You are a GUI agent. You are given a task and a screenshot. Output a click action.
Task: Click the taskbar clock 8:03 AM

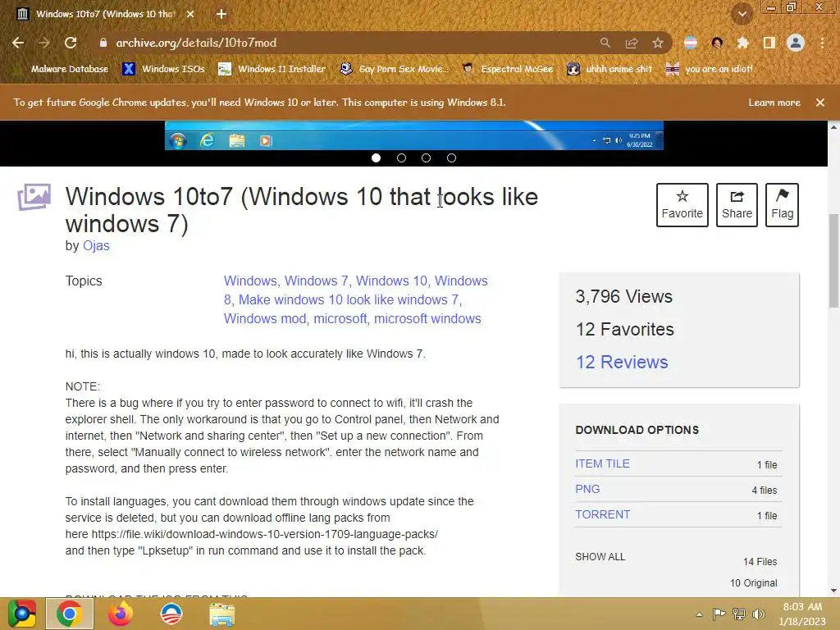click(x=802, y=614)
